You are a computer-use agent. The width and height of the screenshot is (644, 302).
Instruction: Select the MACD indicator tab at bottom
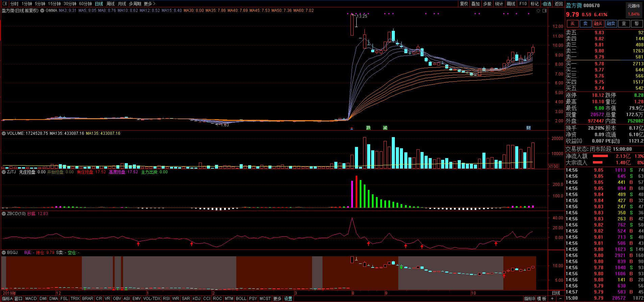(31, 299)
